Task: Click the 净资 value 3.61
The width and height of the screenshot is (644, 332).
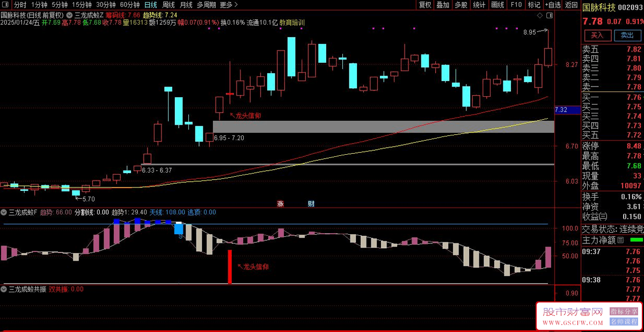Action: click(x=633, y=206)
